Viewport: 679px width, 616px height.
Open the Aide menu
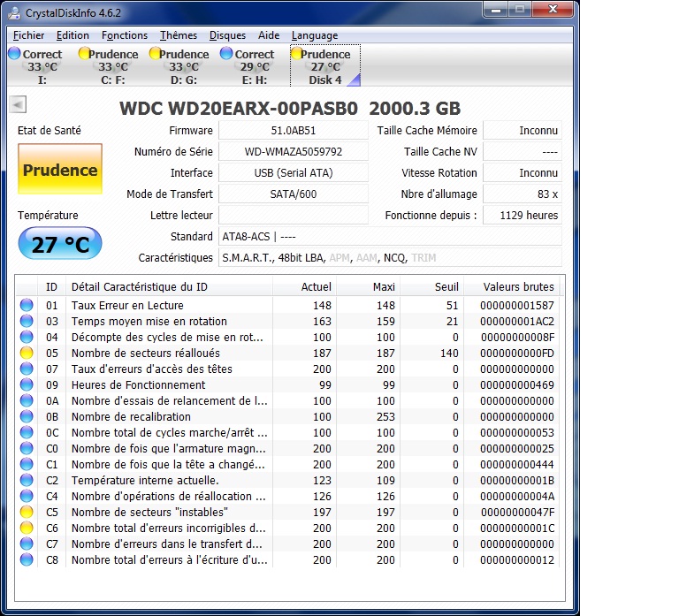(269, 35)
